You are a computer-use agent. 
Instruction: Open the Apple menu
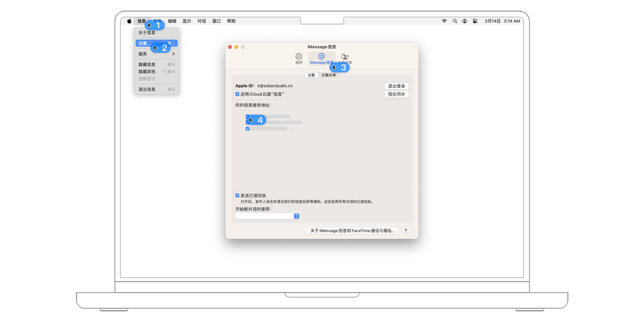(x=129, y=21)
